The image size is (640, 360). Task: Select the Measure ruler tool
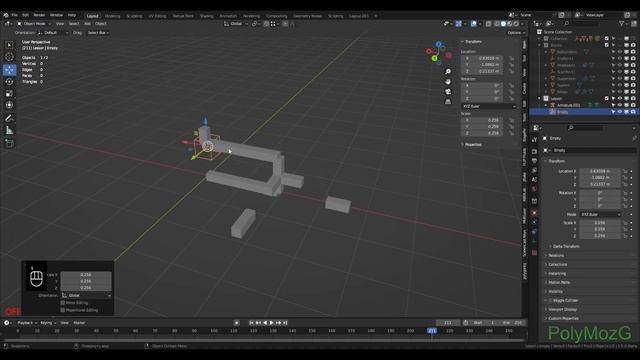click(x=9, y=131)
